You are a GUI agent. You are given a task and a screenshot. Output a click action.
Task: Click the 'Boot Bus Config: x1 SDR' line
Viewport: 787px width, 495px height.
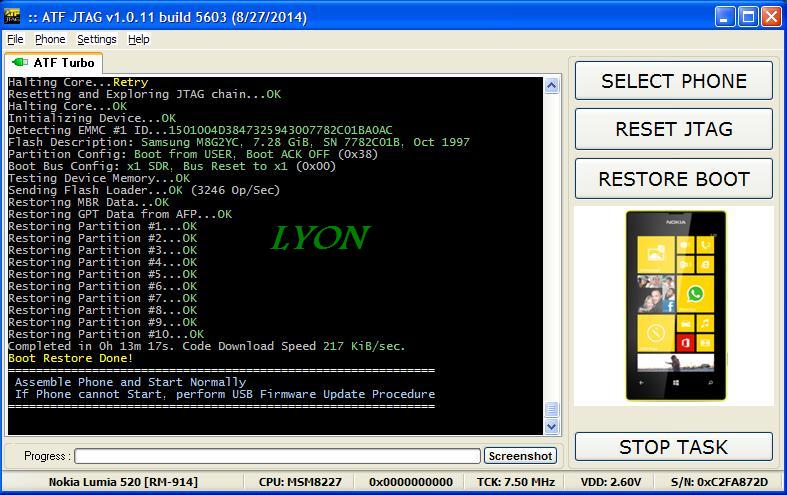(x=172, y=166)
